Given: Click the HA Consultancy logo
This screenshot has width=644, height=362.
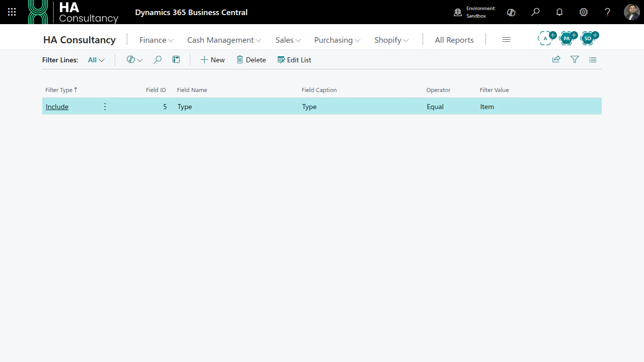Looking at the screenshot, I should coord(73,12).
